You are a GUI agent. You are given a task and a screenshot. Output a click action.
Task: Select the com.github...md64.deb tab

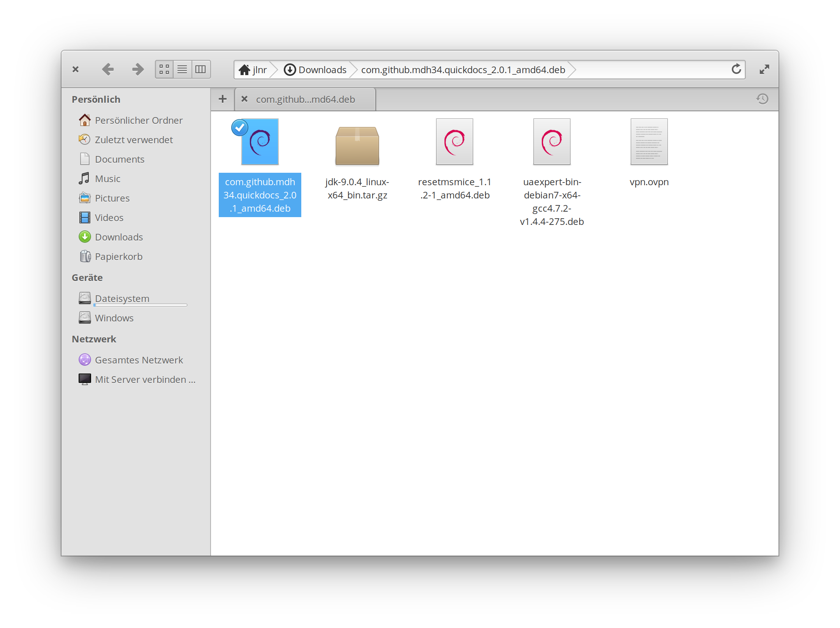point(306,99)
